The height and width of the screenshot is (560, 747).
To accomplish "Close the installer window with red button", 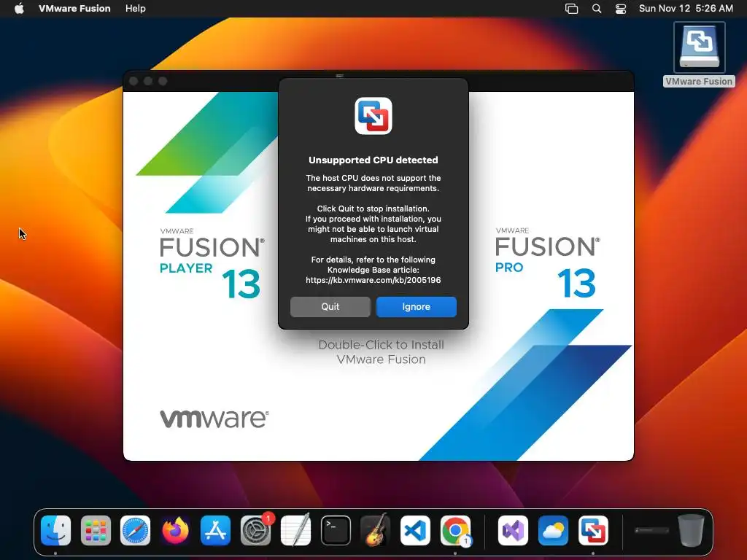I will click(134, 82).
